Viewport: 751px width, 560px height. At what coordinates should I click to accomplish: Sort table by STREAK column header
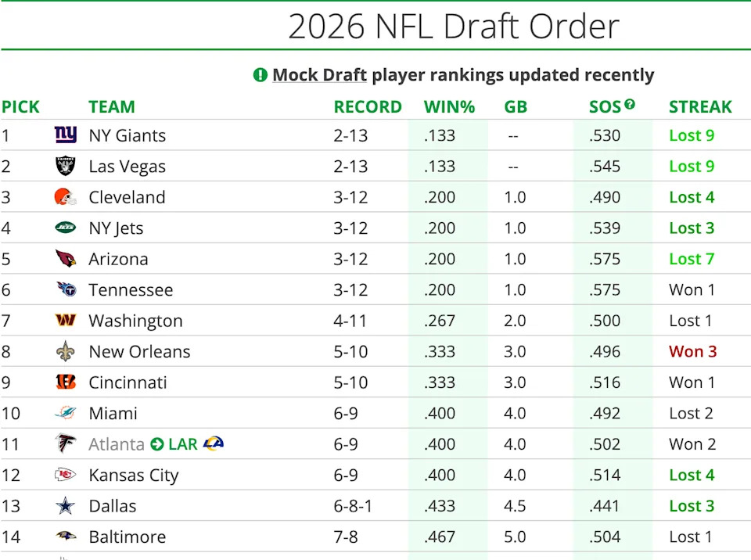pyautogui.click(x=700, y=107)
